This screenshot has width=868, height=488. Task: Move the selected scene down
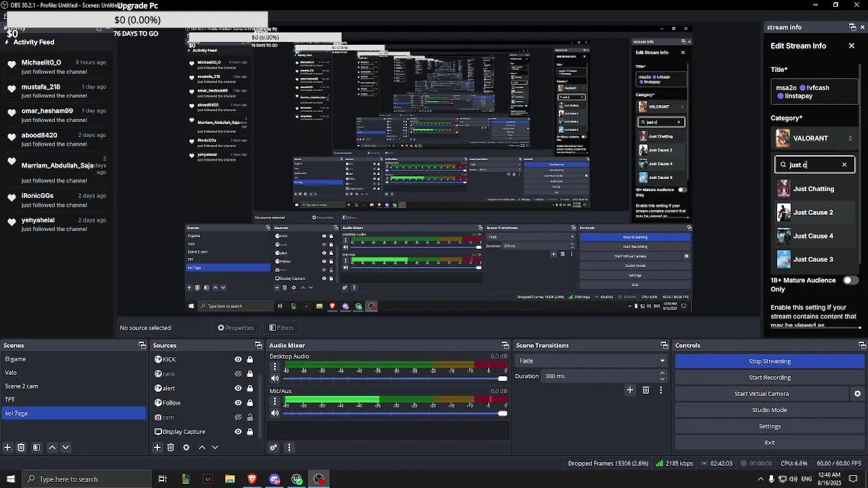coord(66,447)
